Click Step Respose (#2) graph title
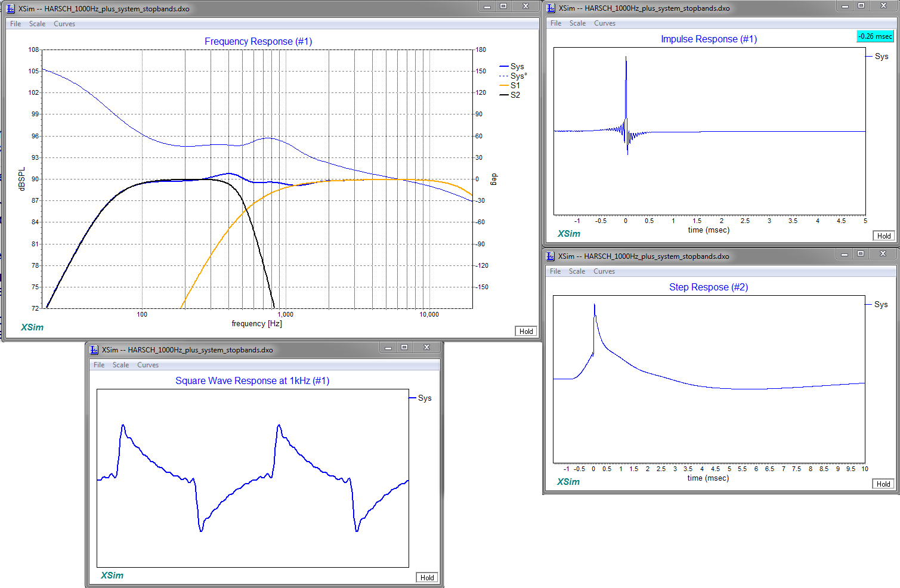This screenshot has height=588, width=900. pos(709,287)
